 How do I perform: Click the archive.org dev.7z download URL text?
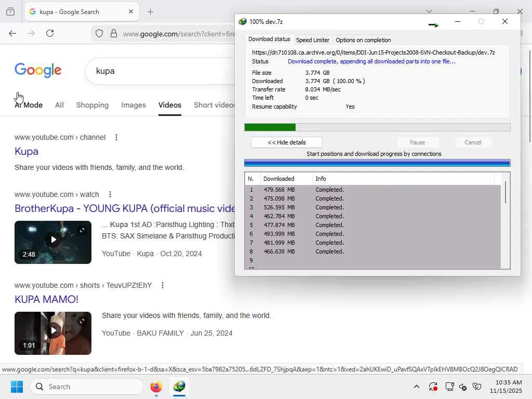pos(373,52)
